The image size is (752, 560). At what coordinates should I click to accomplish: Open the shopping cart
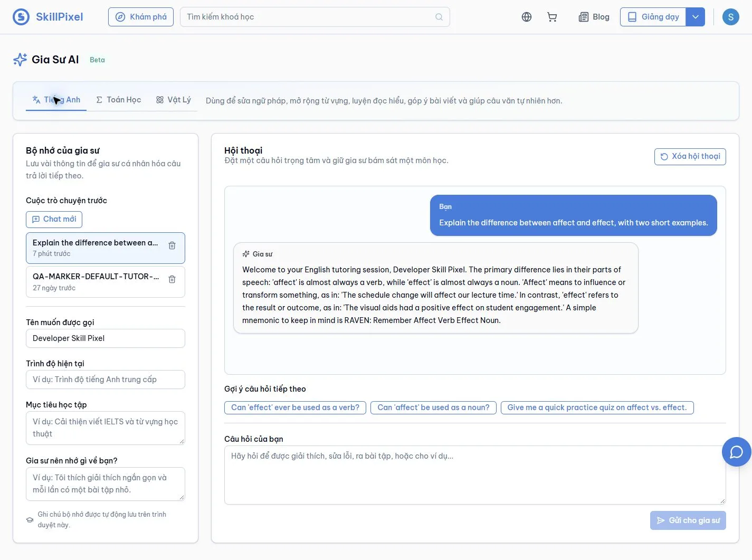[x=552, y=17]
